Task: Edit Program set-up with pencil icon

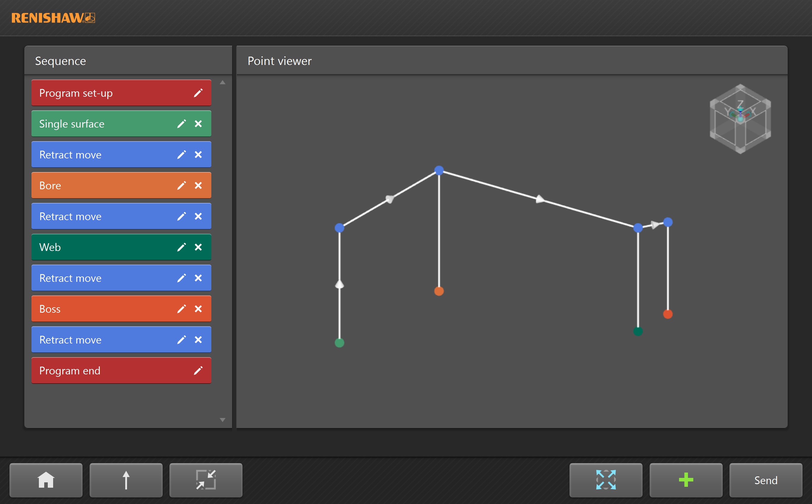Action: click(198, 93)
